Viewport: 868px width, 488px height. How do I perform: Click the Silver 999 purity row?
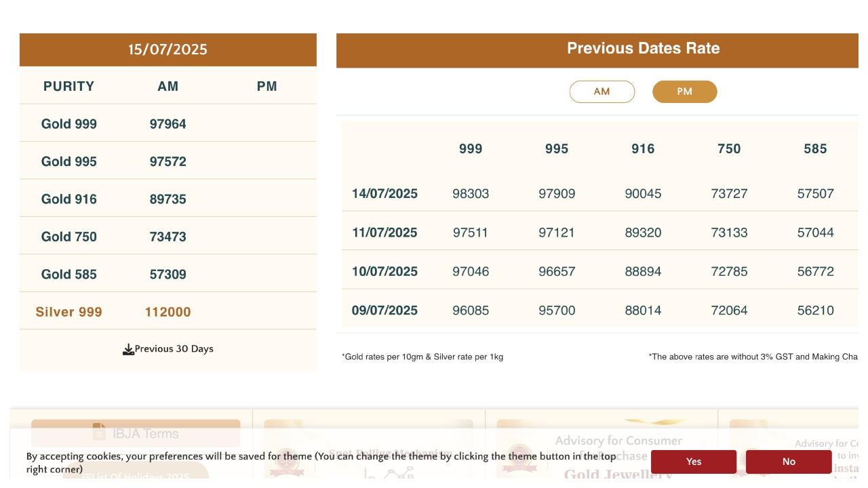(x=69, y=312)
